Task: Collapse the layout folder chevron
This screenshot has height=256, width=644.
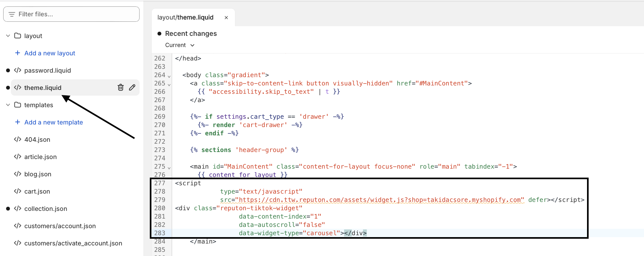Action: pos(8,36)
